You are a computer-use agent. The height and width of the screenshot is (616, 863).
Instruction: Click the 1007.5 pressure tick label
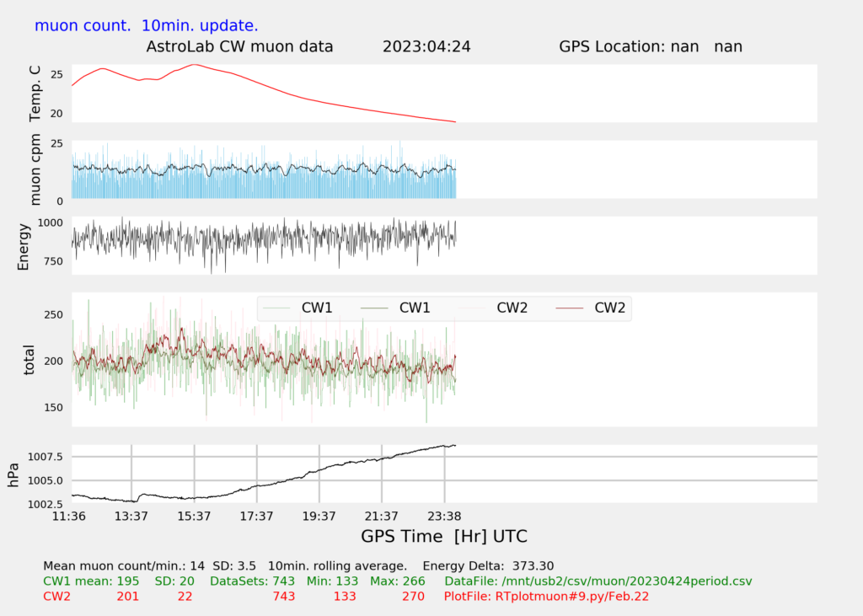tap(46, 457)
